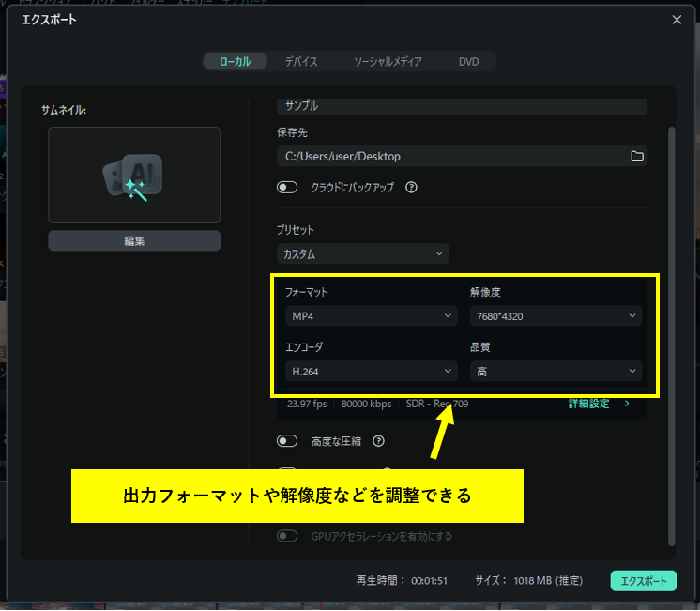Toggle the GPU acceleration switch
The width and height of the screenshot is (700, 611).
287,536
